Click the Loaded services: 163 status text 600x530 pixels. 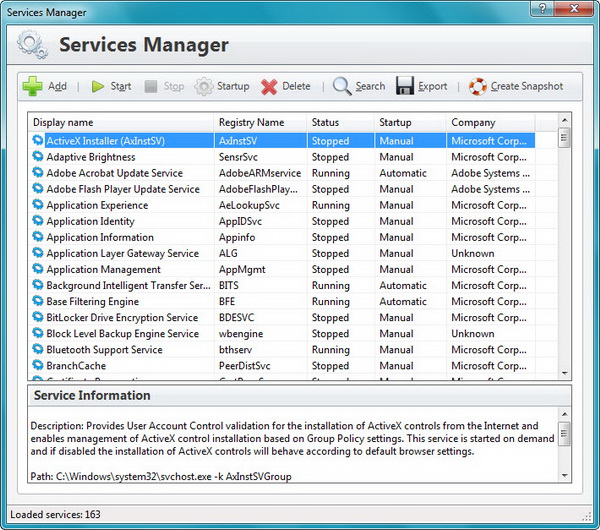55,514
